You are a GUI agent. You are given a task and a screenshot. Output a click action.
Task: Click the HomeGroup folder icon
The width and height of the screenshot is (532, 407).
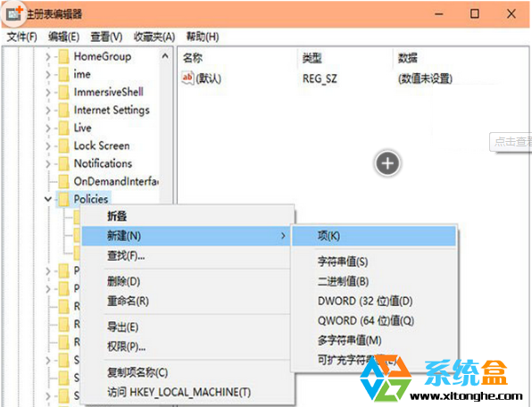pos(63,56)
